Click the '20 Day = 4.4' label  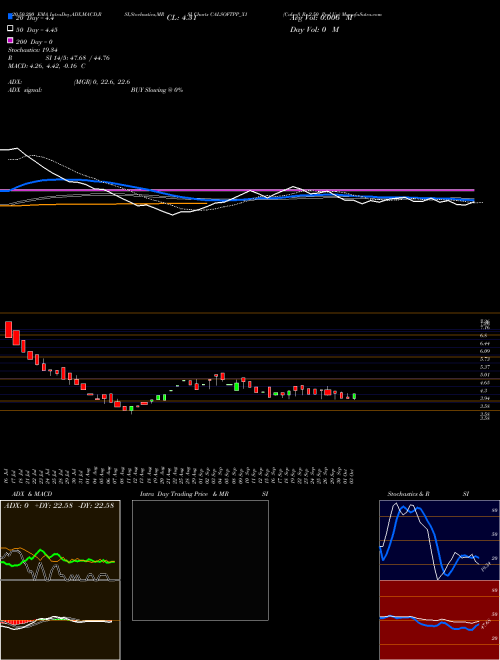(x=35, y=18)
